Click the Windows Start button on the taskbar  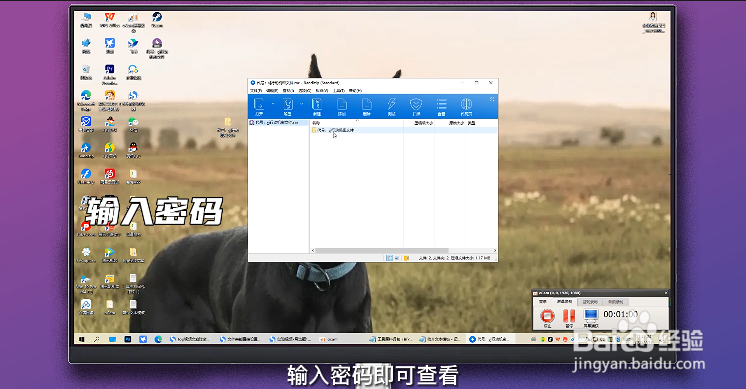82,339
